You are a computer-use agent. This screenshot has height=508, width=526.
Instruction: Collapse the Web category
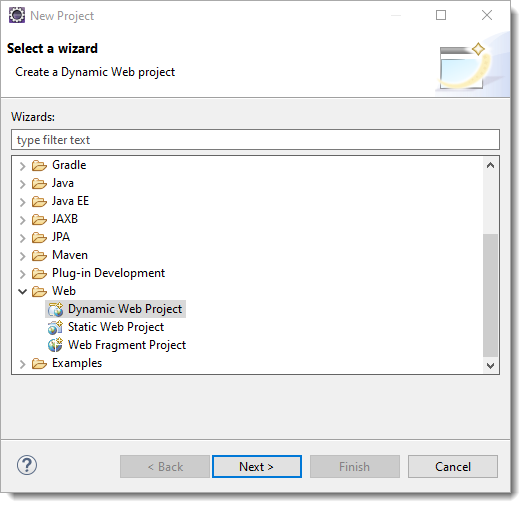coord(22,291)
